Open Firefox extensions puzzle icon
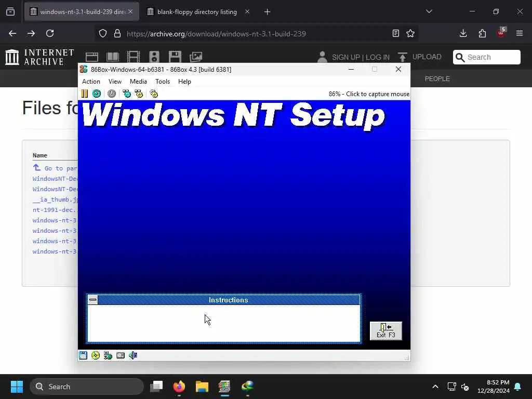Screen dimensions: 532x399 482,33
